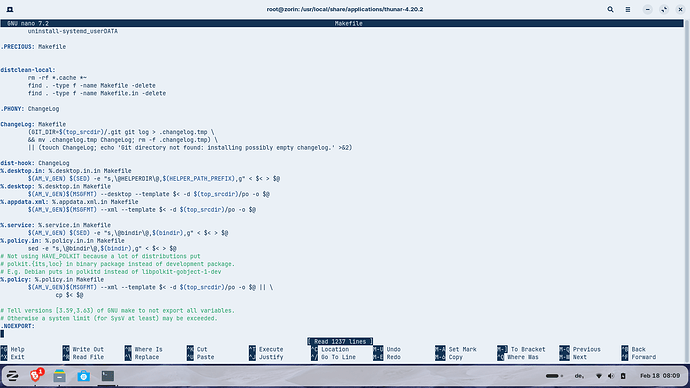Place cursor on '.PHONY: ChangeLog' line
The image size is (690, 388).
(29, 109)
